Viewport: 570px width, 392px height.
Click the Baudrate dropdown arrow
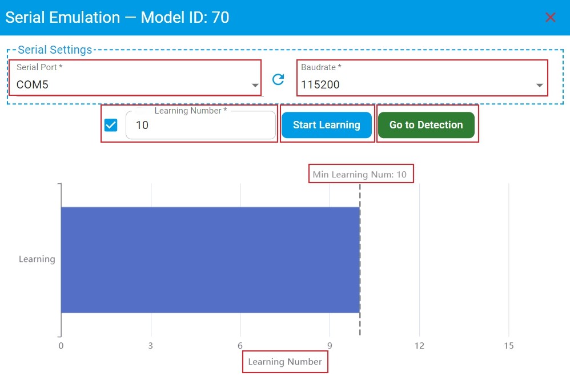coord(539,86)
